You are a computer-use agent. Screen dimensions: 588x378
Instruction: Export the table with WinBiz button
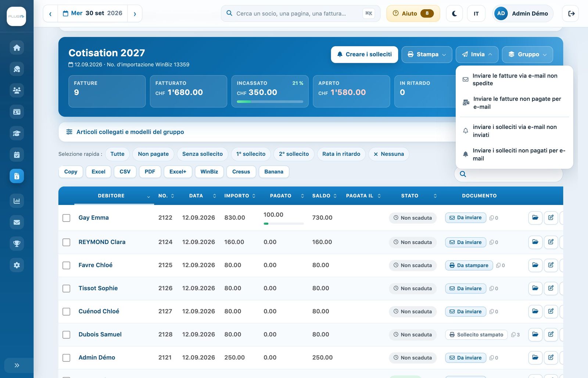(x=209, y=172)
